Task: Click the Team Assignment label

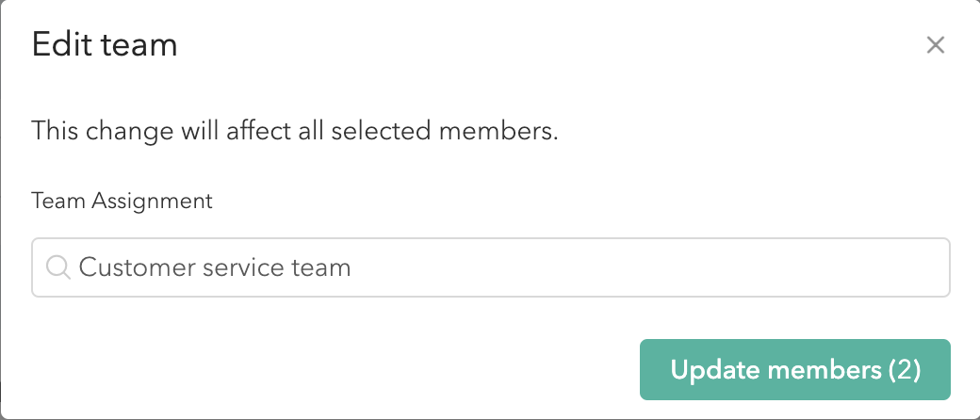Action: [x=122, y=202]
